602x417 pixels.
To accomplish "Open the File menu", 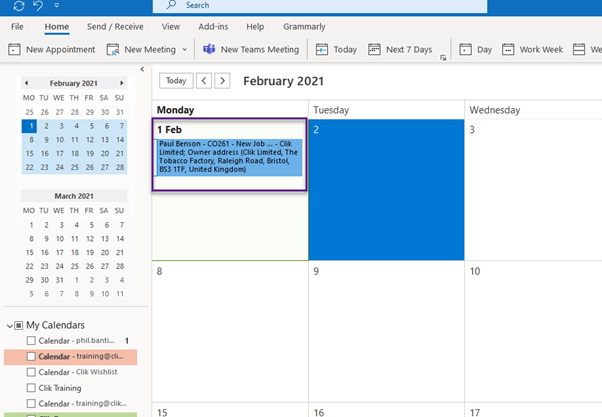I will (17, 26).
